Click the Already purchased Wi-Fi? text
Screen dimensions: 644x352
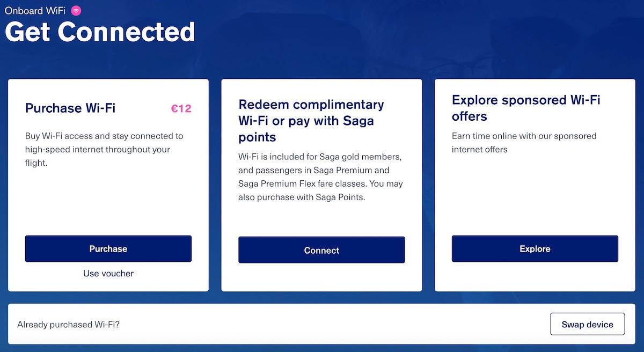pyautogui.click(x=68, y=325)
